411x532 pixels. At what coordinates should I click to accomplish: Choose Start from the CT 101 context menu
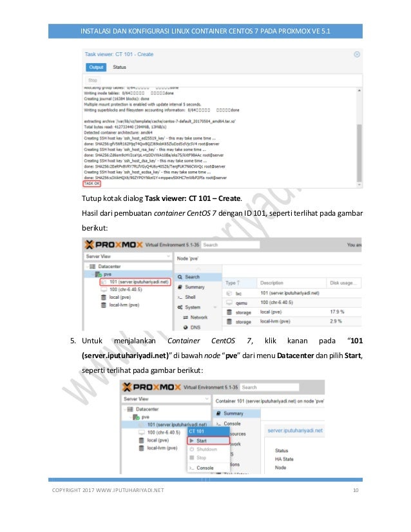[x=208, y=441]
